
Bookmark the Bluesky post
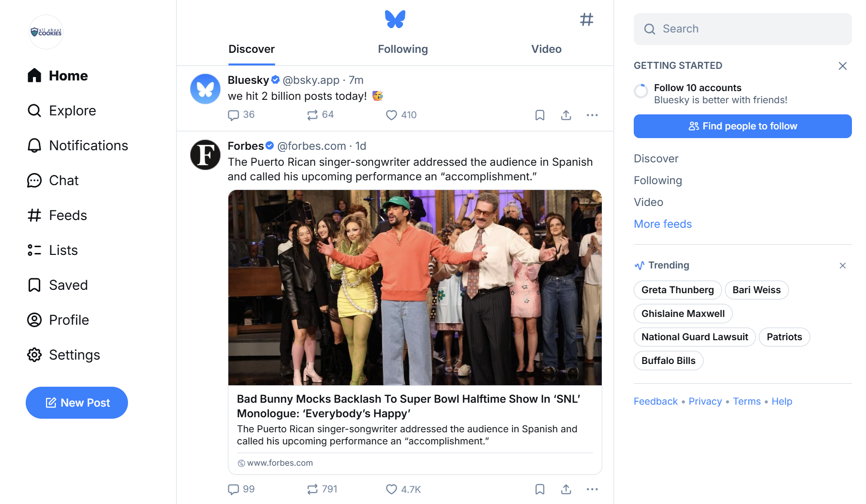click(x=540, y=115)
